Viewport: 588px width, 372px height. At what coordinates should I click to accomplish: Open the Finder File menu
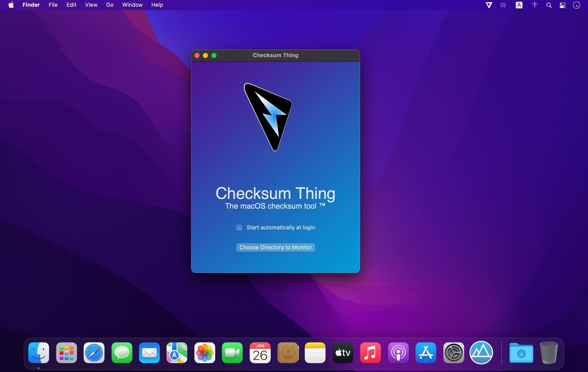click(53, 5)
